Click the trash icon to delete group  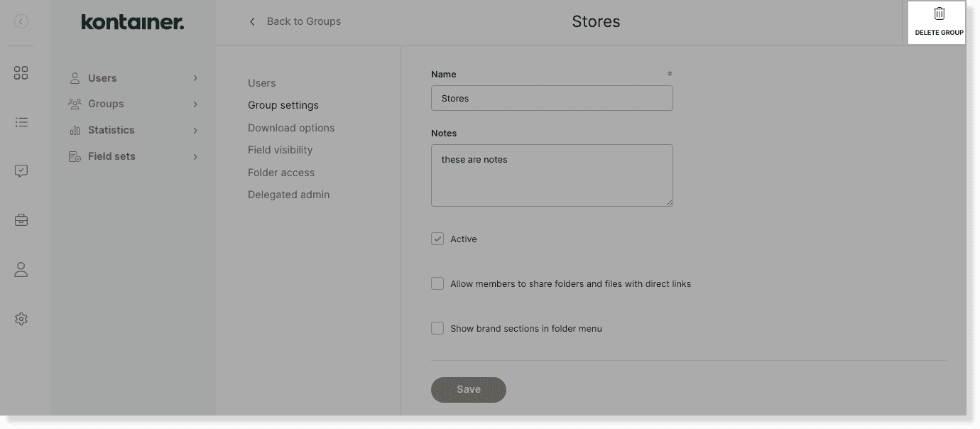pyautogui.click(x=939, y=13)
